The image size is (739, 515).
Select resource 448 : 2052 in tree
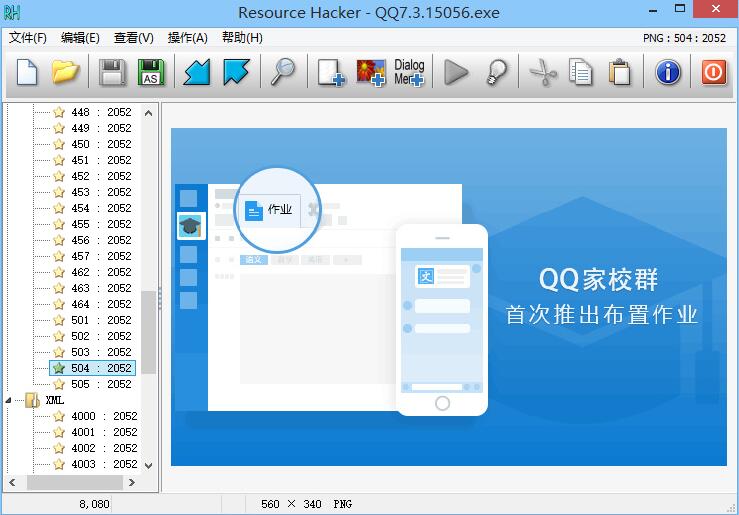click(100, 112)
